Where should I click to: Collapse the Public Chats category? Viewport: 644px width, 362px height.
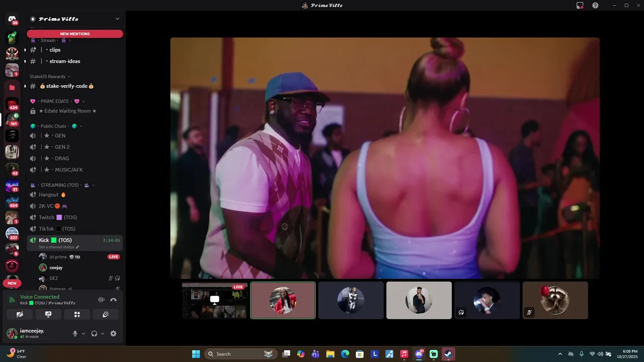tap(56, 126)
